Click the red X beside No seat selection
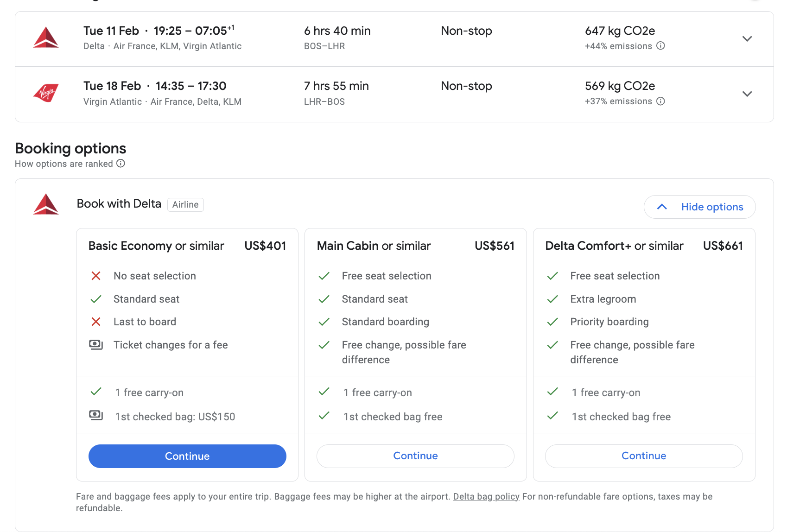 (96, 276)
